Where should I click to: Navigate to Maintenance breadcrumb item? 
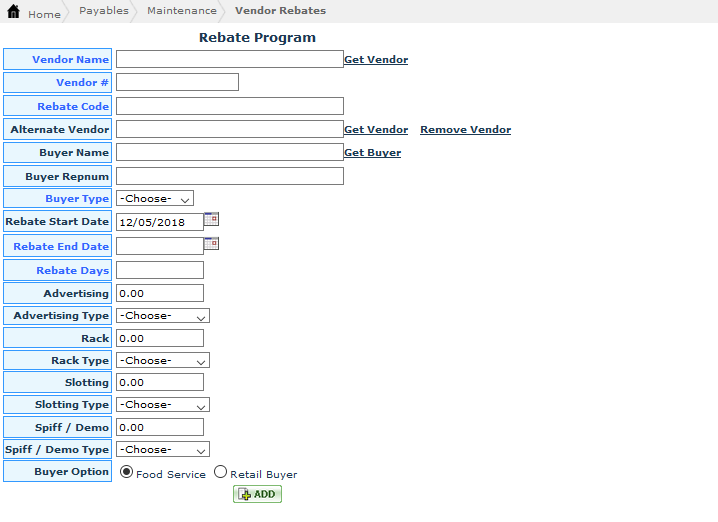(181, 11)
